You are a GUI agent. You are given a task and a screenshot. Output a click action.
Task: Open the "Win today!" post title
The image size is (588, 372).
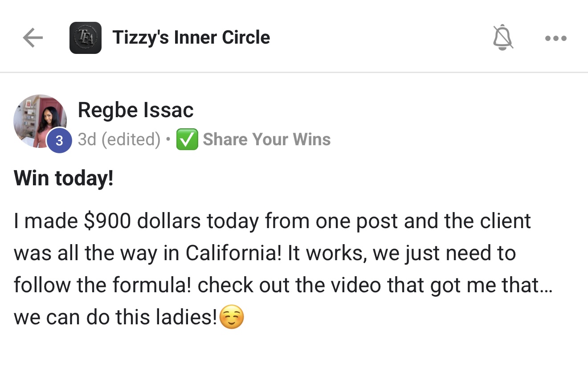pos(64,178)
